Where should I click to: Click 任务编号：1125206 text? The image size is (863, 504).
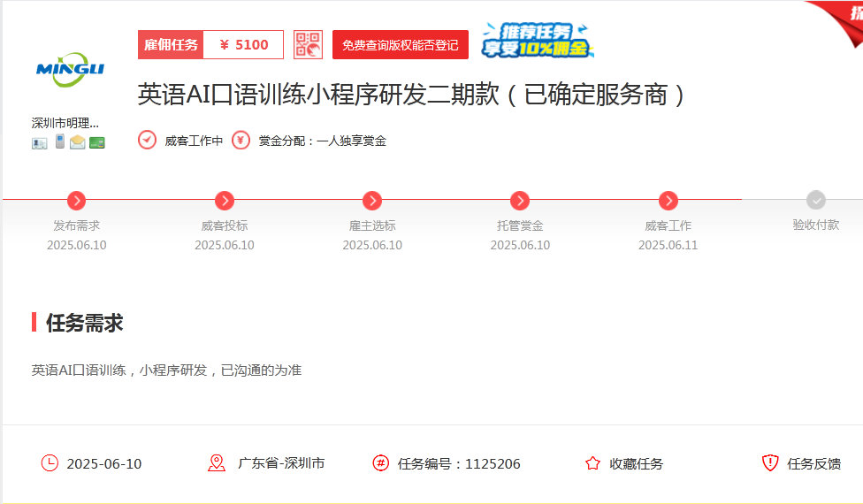coord(459,464)
